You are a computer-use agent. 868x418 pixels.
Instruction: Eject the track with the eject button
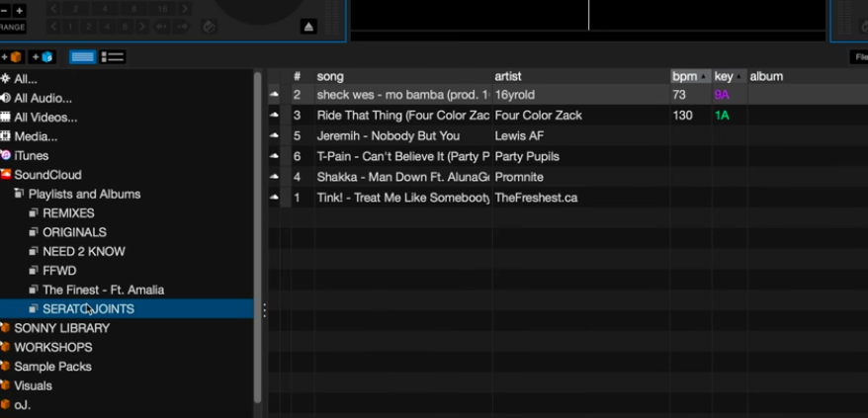coord(308,26)
